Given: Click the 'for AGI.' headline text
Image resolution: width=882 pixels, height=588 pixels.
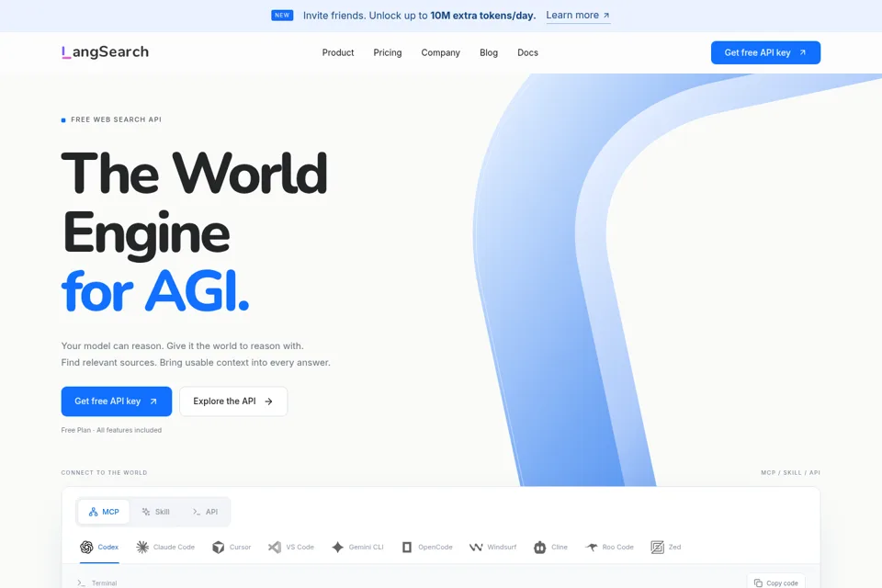Looking at the screenshot, I should (x=155, y=291).
